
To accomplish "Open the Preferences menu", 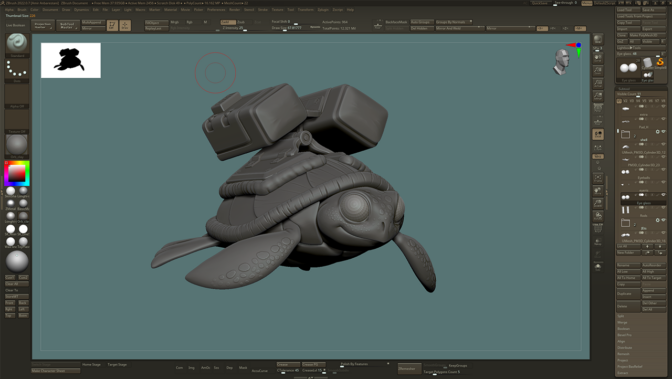I will [x=216, y=9].
